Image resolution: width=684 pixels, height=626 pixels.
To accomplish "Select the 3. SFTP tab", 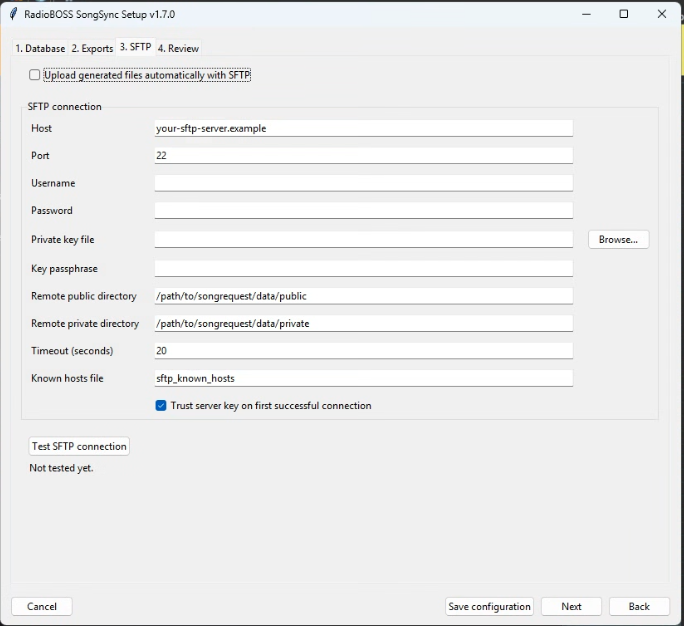I will coord(135,47).
